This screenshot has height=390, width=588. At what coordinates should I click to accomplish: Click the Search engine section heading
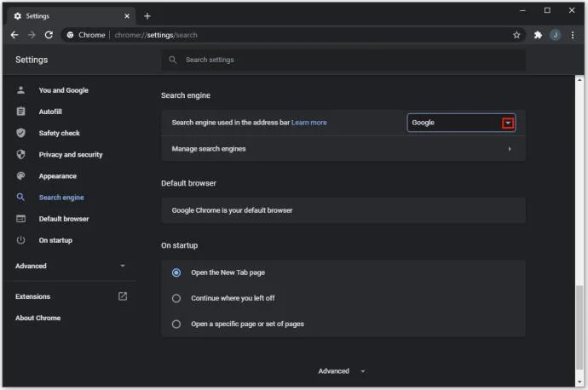point(186,95)
